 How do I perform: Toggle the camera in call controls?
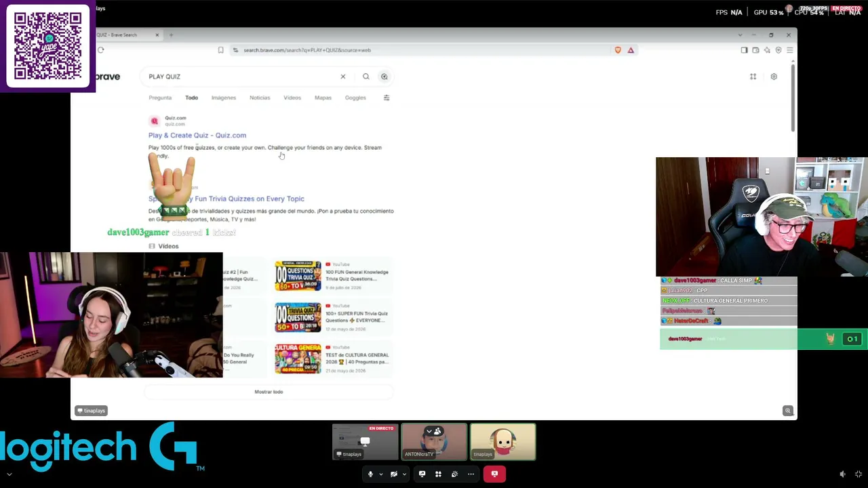click(x=394, y=474)
